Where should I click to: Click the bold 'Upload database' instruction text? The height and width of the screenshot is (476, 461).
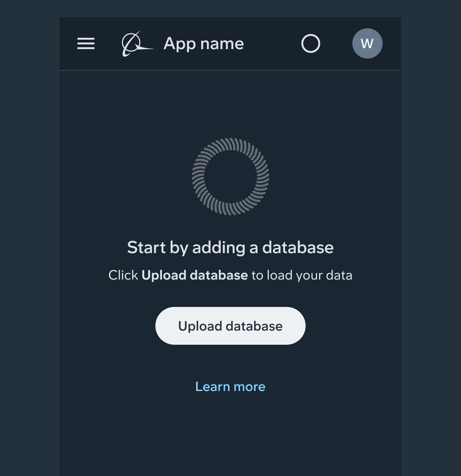[195, 275]
